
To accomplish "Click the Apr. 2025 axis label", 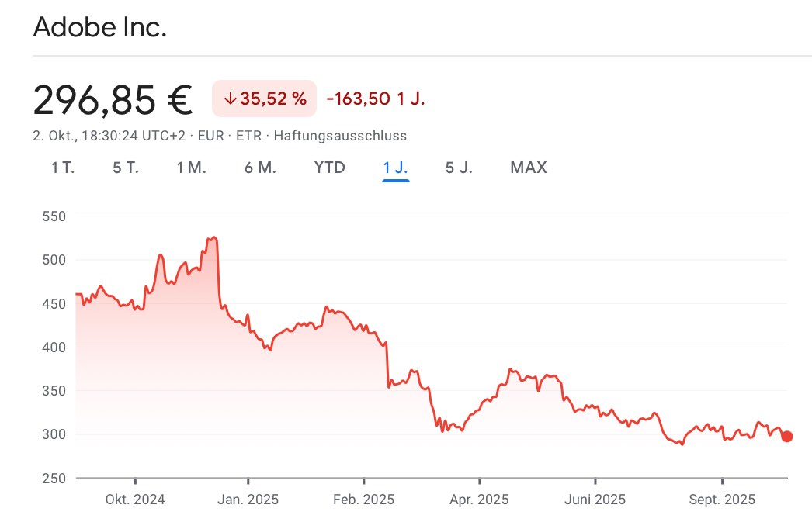I will point(479,500).
